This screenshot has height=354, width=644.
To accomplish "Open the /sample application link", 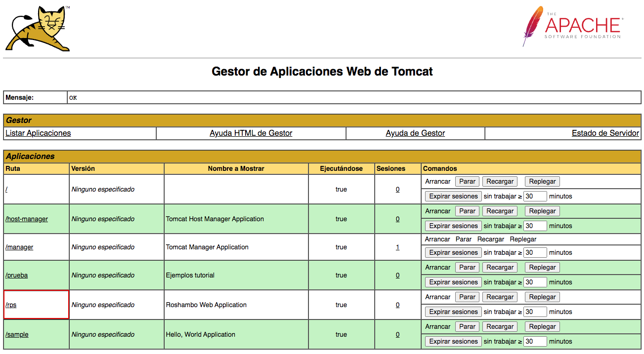I will click(x=17, y=335).
